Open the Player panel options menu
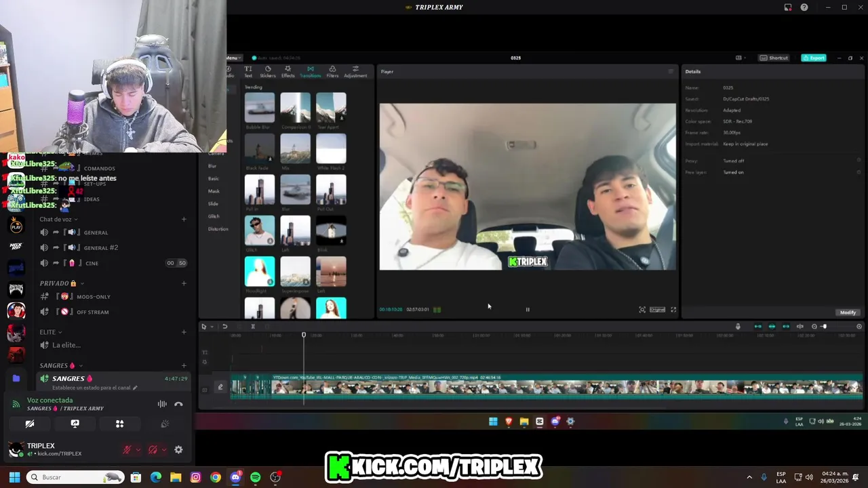The height and width of the screenshot is (488, 868). click(671, 71)
